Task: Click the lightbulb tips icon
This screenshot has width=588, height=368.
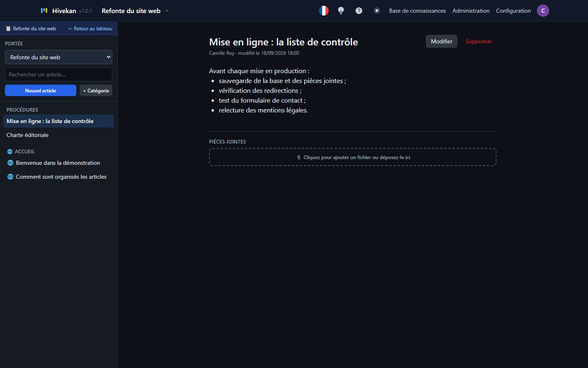Action: (341, 11)
